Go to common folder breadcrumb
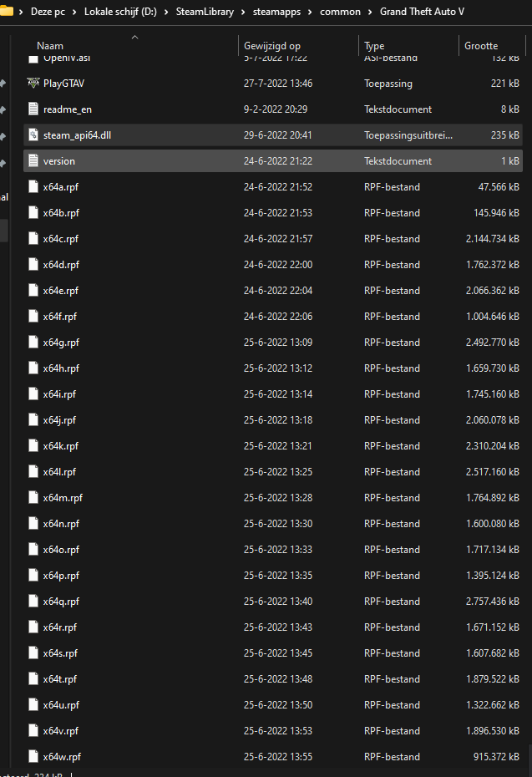 tap(340, 12)
